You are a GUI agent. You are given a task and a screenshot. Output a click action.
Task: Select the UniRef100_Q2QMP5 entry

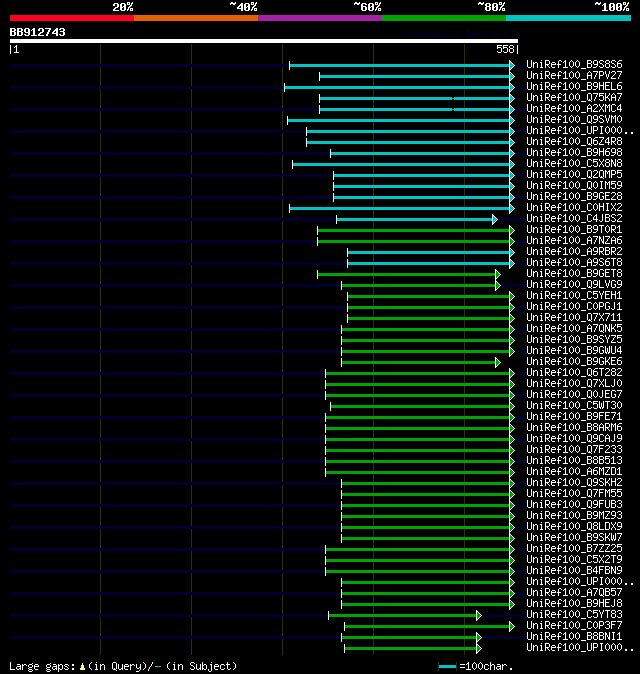pos(574,175)
